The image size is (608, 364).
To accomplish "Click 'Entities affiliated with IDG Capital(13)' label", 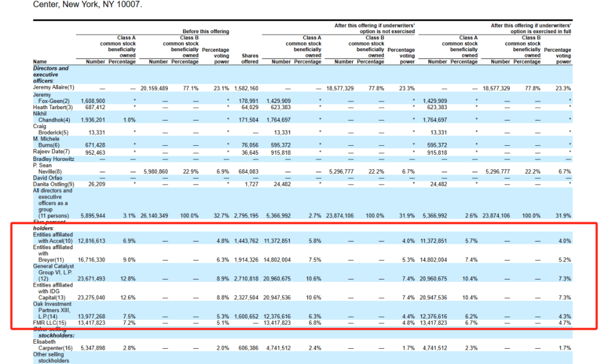I will click(x=52, y=291).
